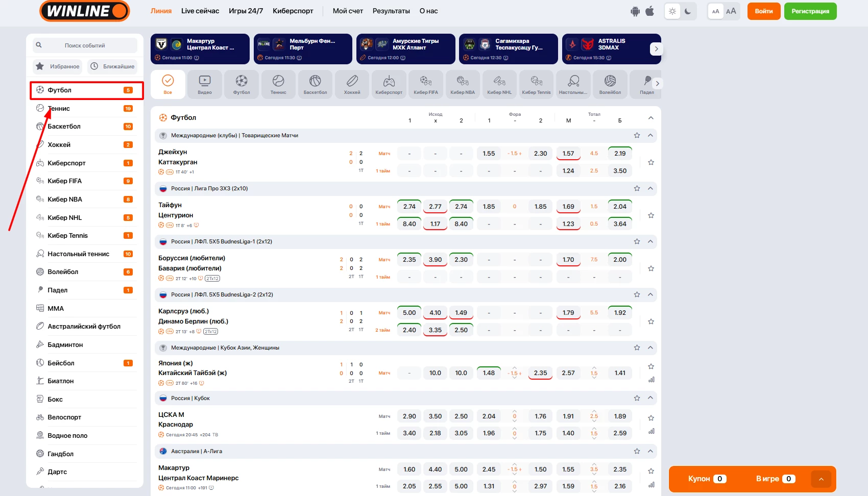Viewport: 868px width, 496px height.
Task: Open the Кибер FIFA category icon
Action: pyautogui.click(x=426, y=84)
